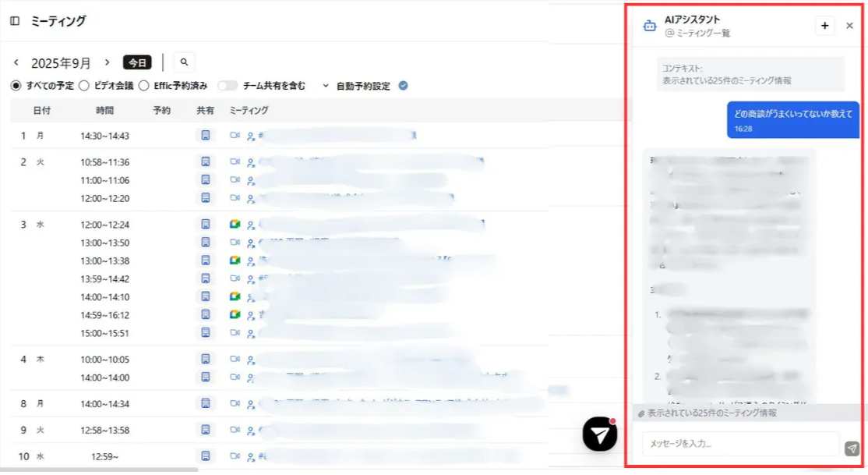Send the message with the paper plane icon
Screen dimensions: 868x475
pyautogui.click(x=852, y=448)
